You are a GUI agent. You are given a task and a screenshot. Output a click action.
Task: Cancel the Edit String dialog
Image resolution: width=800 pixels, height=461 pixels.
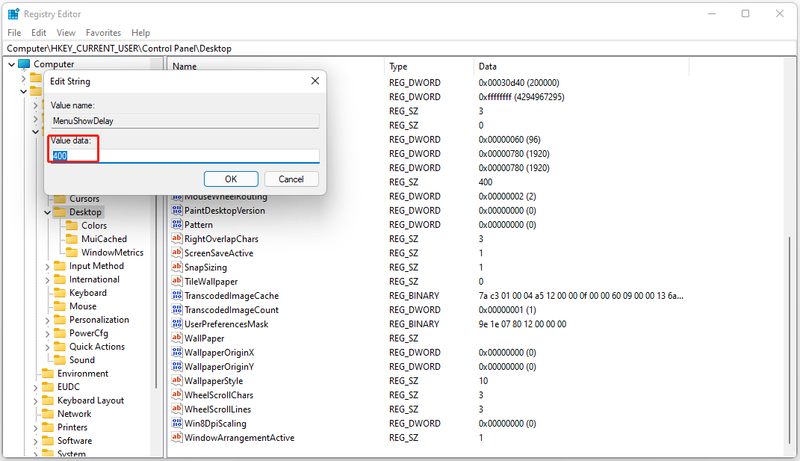291,179
